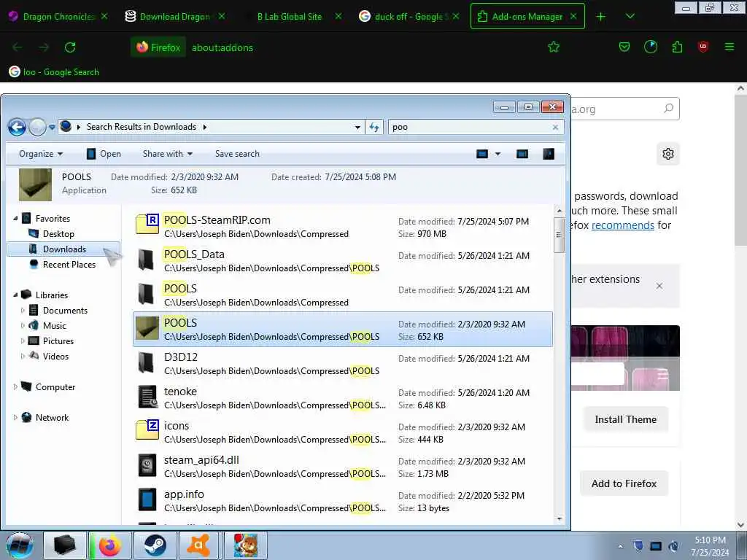
Task: Click the 'poo' search input field
Action: (469, 127)
